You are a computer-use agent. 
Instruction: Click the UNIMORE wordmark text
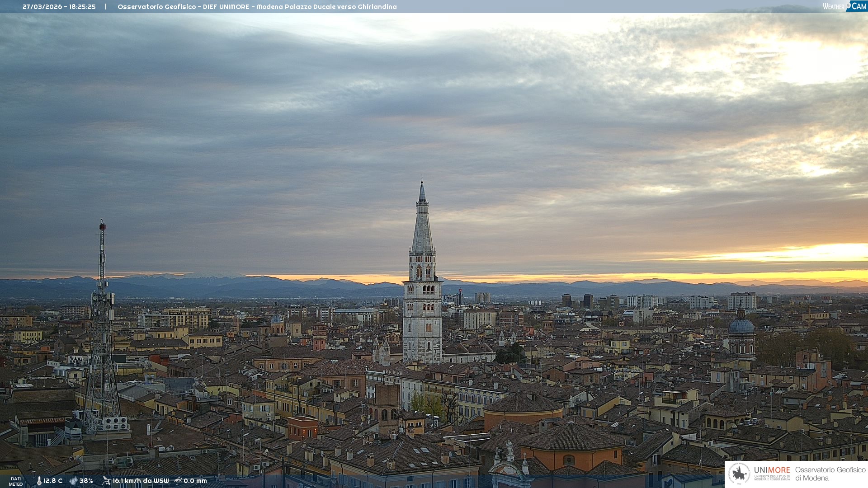[772, 470]
